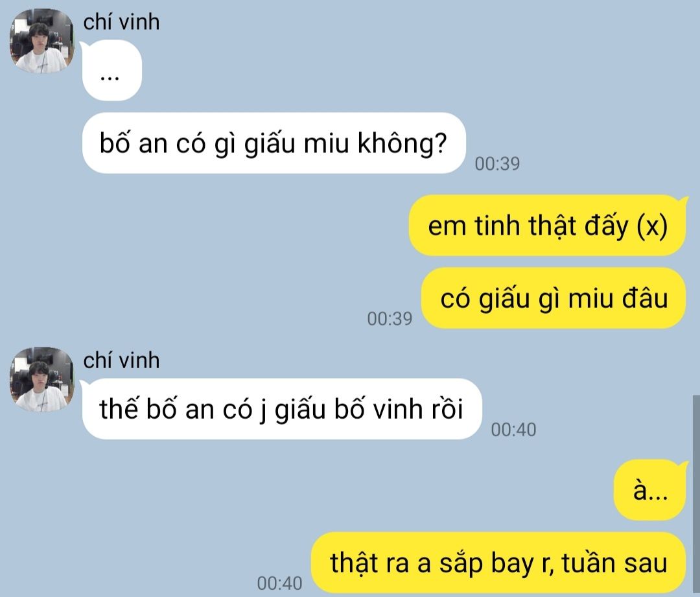Screen dimensions: 700x597
Task: Open chí vinh's top profile picture
Action: pyautogui.click(x=42, y=41)
